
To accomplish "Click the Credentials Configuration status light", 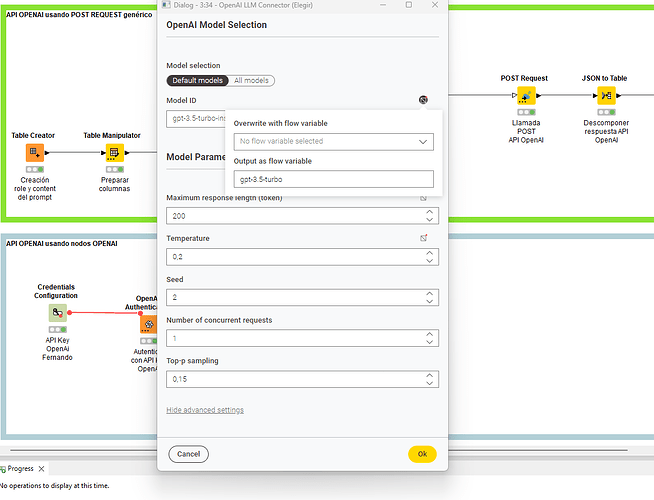I will (58, 329).
